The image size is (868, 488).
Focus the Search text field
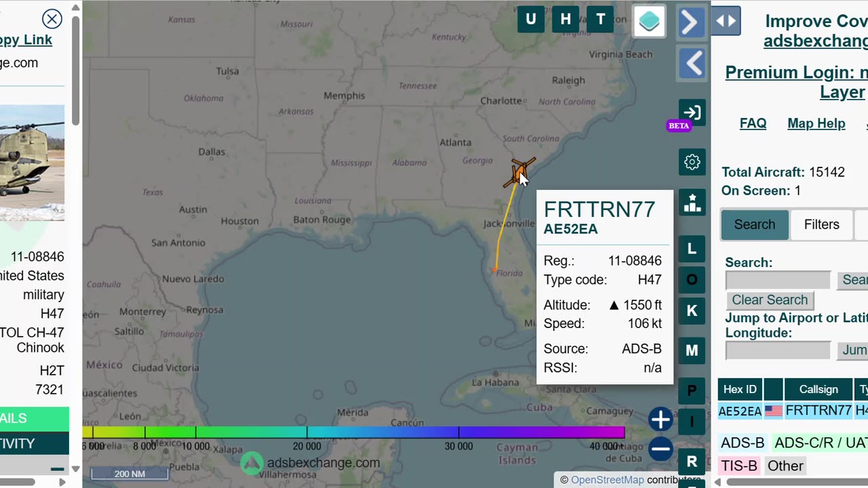tap(778, 280)
